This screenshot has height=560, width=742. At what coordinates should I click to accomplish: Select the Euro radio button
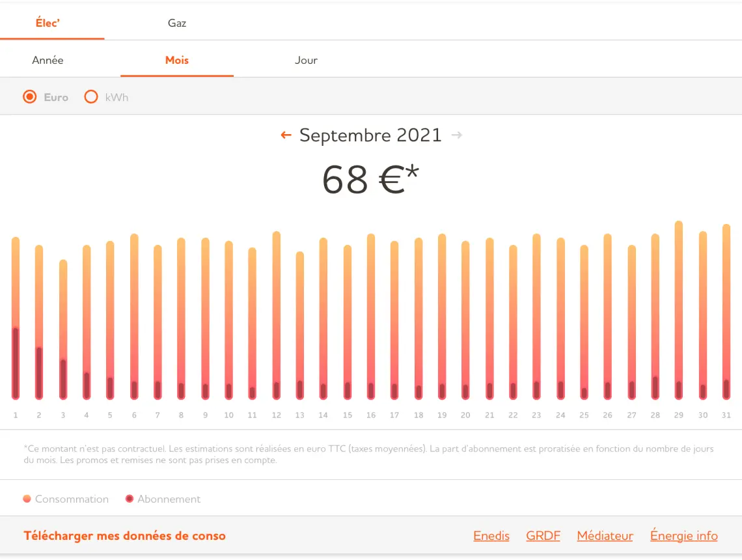coord(29,97)
